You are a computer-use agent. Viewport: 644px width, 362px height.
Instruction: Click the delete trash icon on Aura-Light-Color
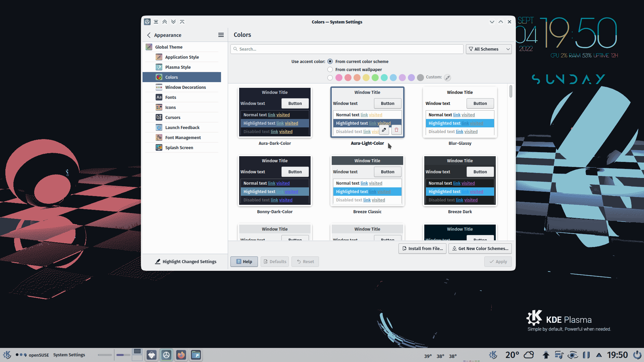click(396, 130)
